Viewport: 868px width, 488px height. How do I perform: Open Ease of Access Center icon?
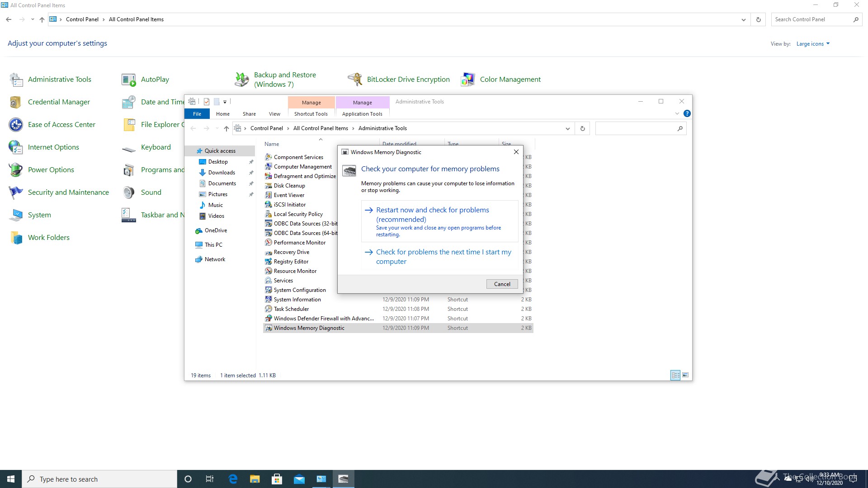16,125
